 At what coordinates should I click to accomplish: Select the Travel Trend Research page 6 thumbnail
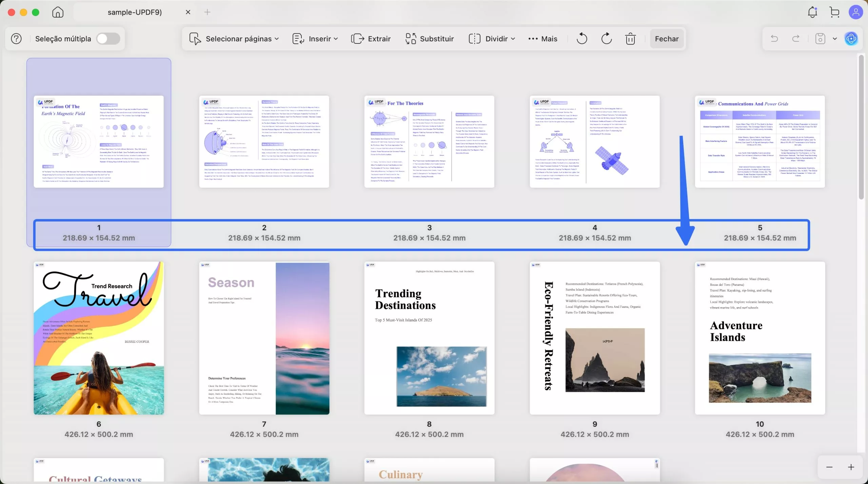tap(99, 338)
